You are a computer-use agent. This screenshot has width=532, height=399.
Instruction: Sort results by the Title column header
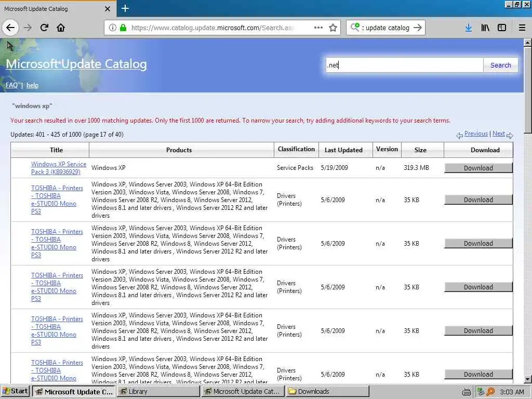pos(56,150)
